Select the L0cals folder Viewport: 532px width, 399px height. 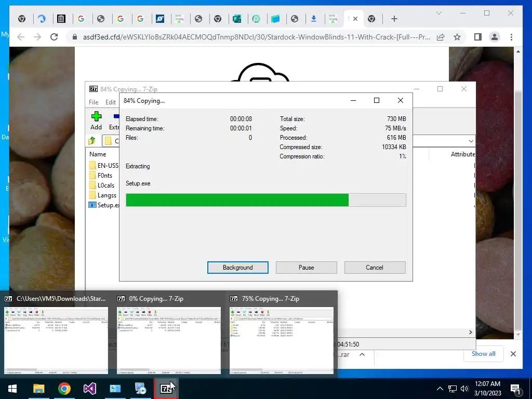(102, 185)
